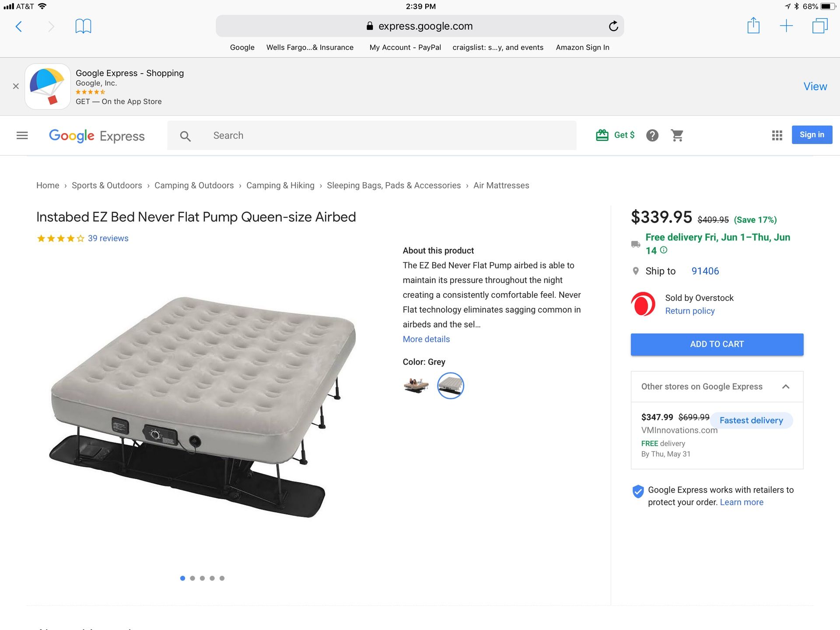Click the delivery info circle icon
Viewport: 840px width, 630px height.
click(664, 250)
